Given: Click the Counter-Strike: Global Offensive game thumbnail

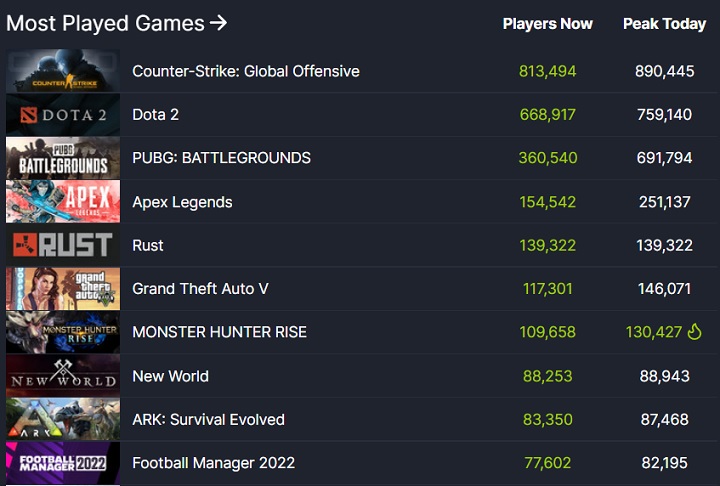Looking at the screenshot, I should pos(63,71).
